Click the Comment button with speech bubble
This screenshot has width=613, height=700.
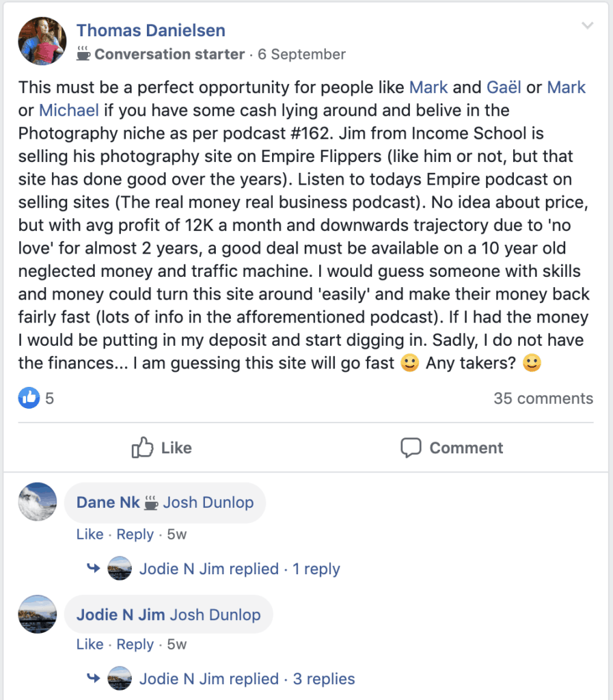click(452, 448)
